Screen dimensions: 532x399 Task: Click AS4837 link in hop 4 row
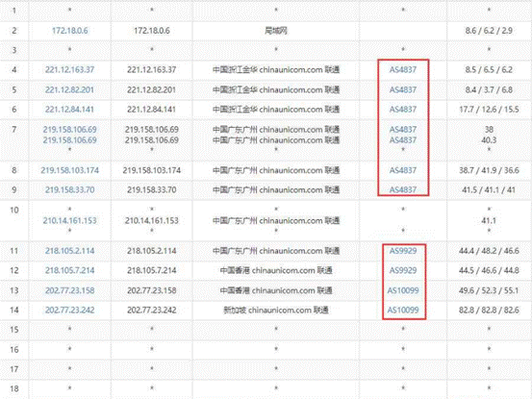403,70
